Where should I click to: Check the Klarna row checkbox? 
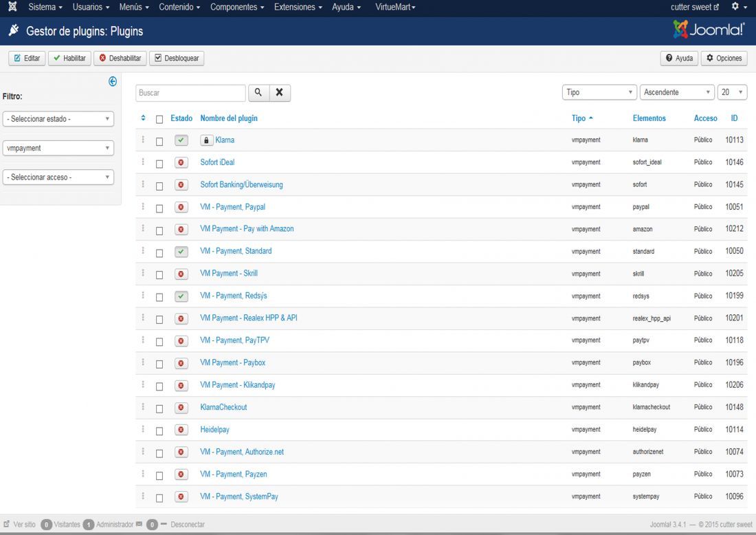click(159, 142)
